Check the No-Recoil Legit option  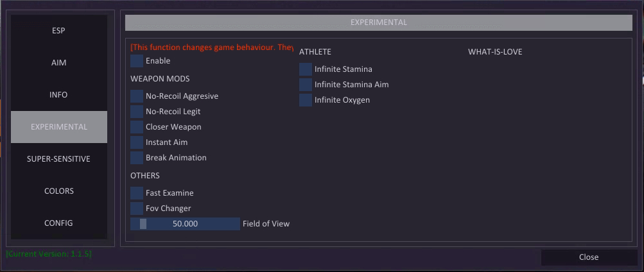coord(137,112)
